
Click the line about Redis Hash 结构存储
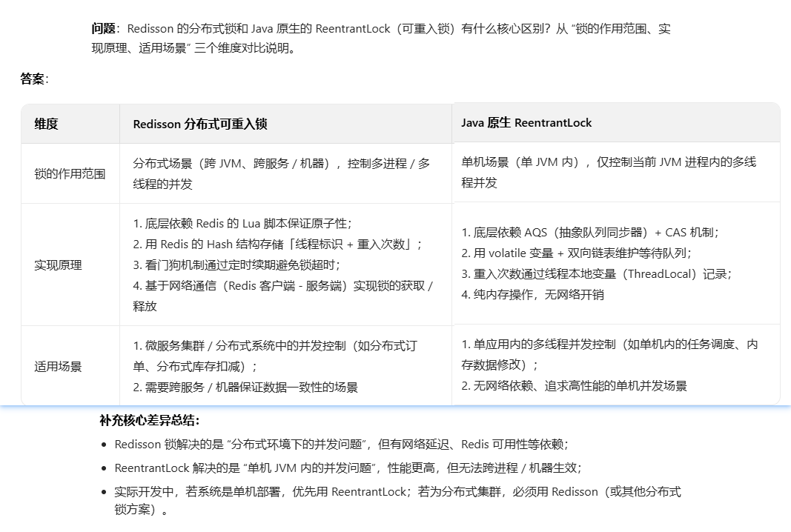coord(277,244)
